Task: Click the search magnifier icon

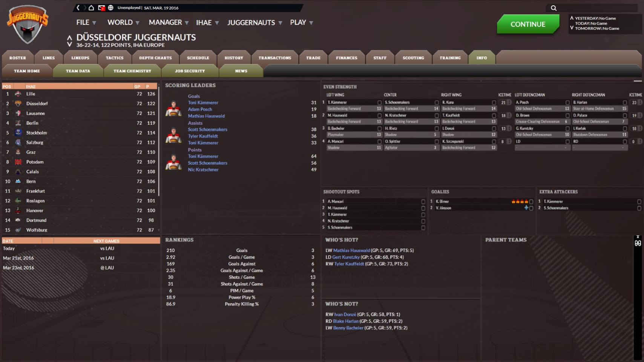Action: (x=554, y=8)
